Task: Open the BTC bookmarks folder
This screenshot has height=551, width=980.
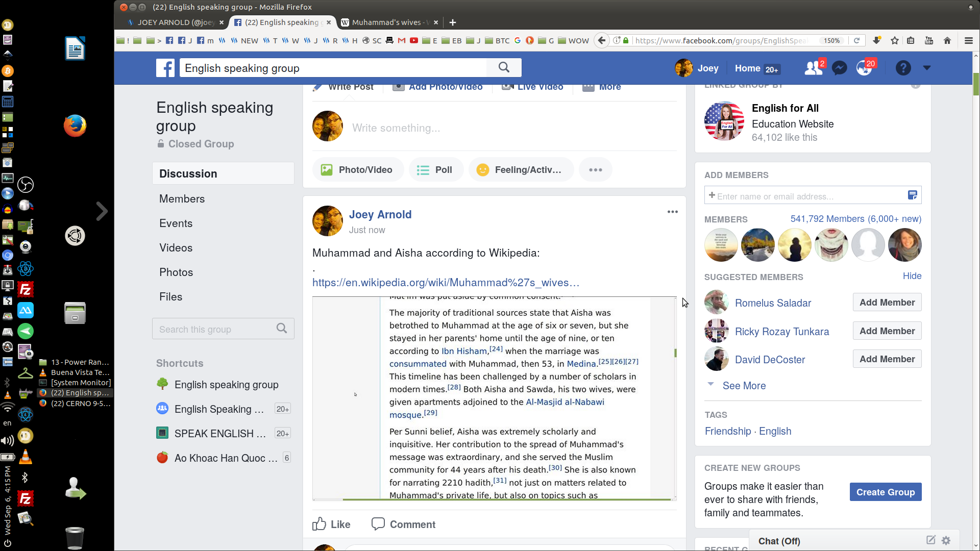Action: pyautogui.click(x=497, y=40)
